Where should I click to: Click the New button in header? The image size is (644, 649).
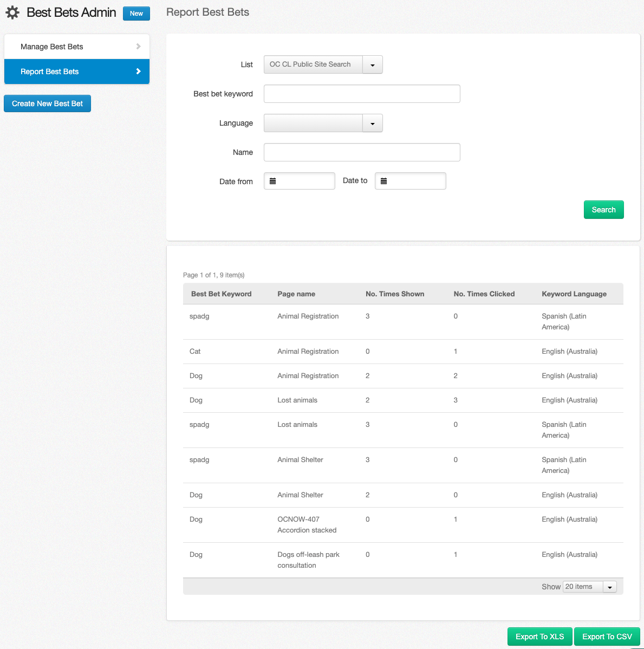click(x=136, y=14)
